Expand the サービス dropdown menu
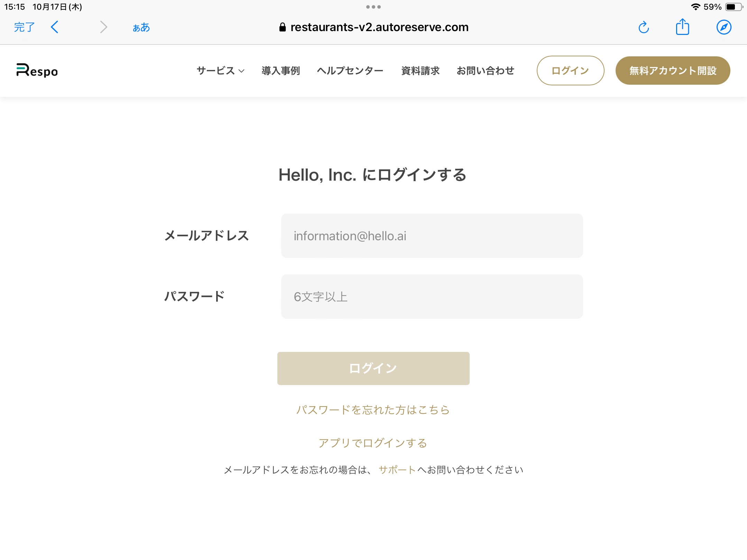Viewport: 747px width, 560px height. (x=221, y=71)
